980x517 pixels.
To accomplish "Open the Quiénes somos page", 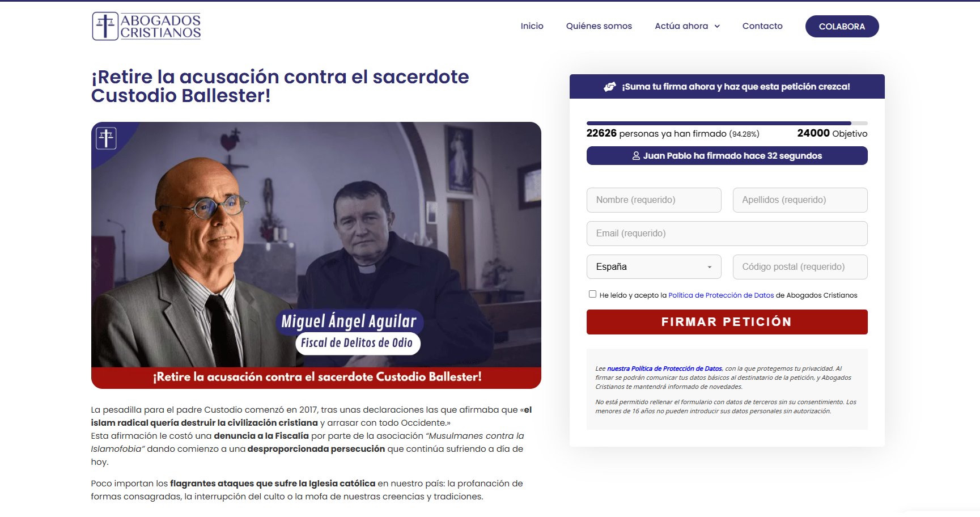I will pyautogui.click(x=599, y=26).
